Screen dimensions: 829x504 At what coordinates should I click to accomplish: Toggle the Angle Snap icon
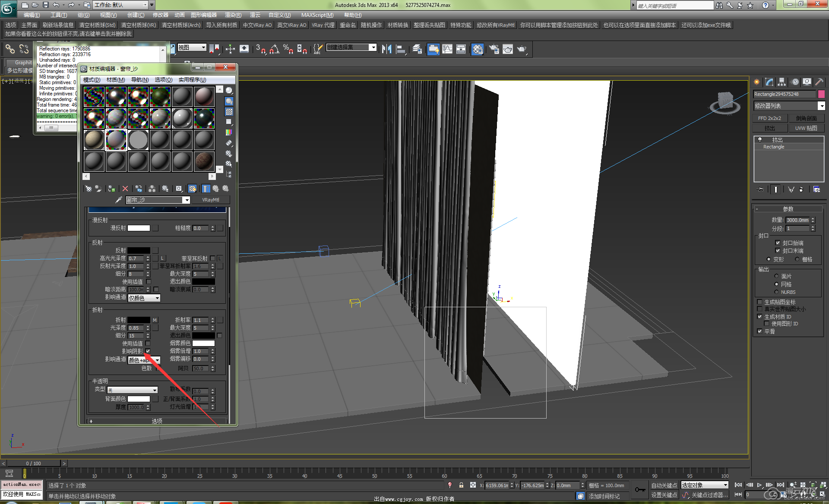pos(274,49)
